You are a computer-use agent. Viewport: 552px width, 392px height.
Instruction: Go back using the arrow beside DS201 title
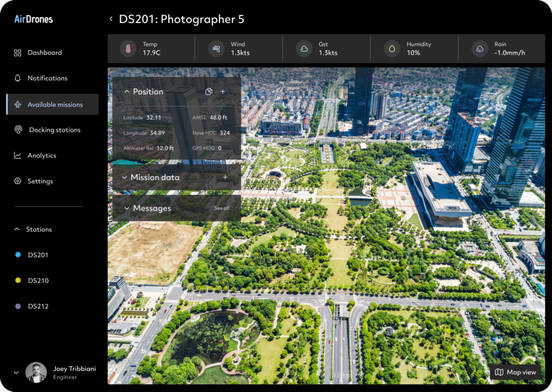coord(111,19)
